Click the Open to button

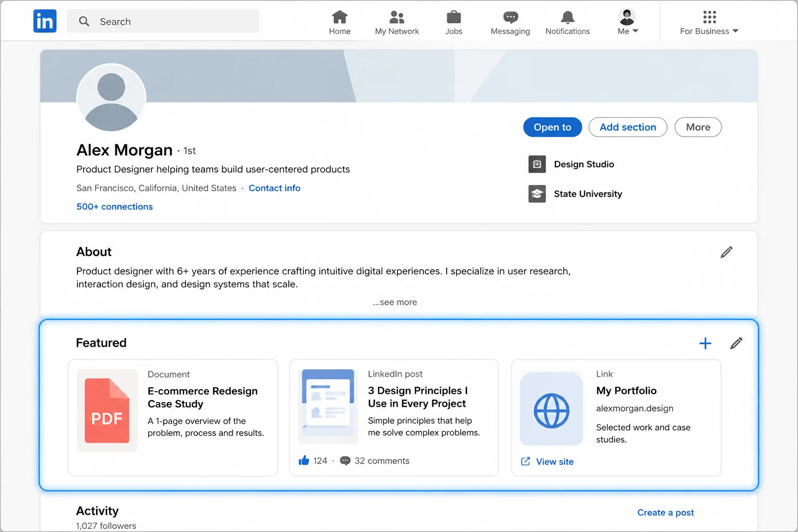(552, 127)
